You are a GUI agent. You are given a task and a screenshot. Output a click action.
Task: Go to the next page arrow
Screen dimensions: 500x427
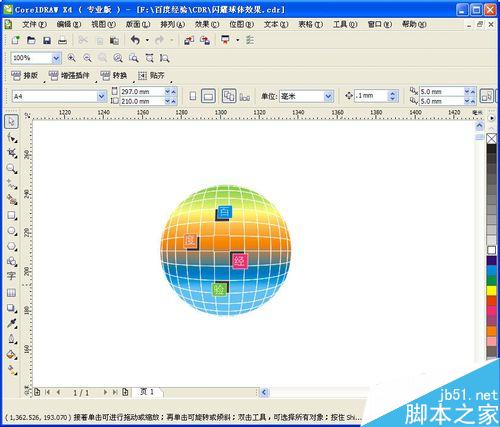pos(105,392)
